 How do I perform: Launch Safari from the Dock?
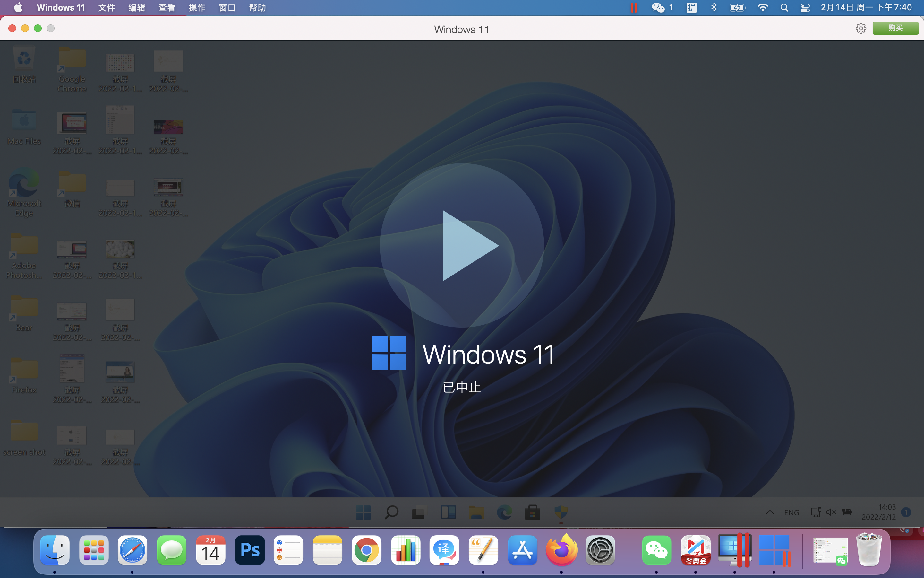pos(133,550)
